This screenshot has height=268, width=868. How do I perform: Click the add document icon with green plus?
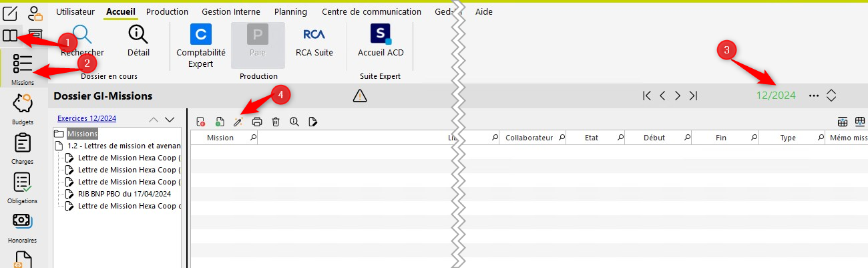(x=220, y=122)
